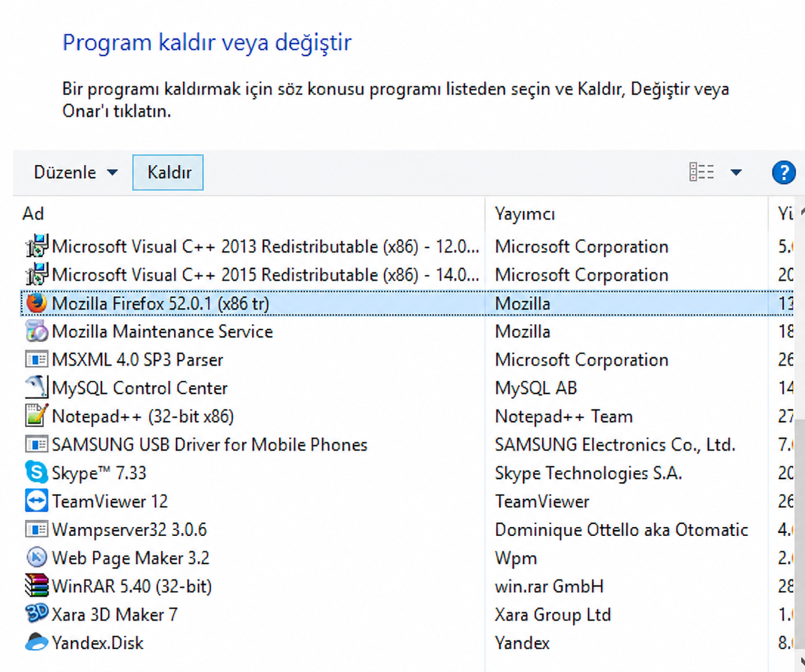Click the TeamViewer icon
Screen dimensions: 805x672
click(36, 501)
